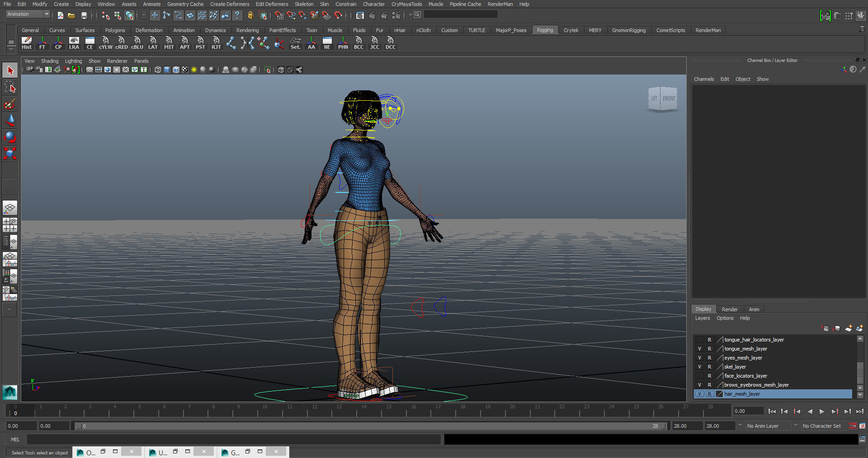Select the eyes_mesh_layer entry
The image size is (868, 458).
click(x=743, y=358)
